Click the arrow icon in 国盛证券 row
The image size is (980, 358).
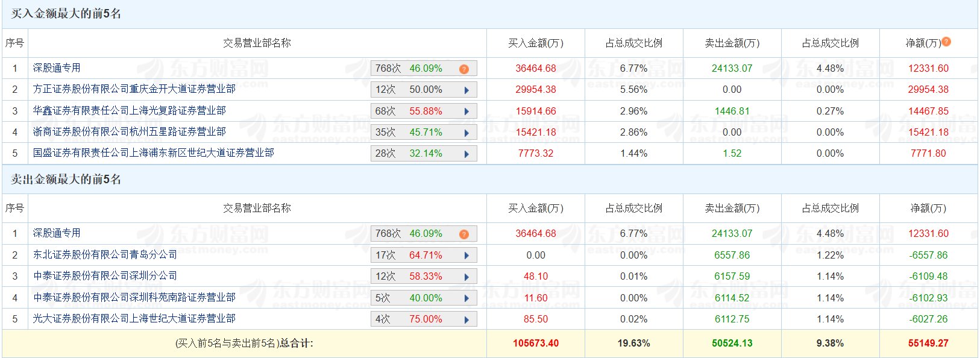466,154
